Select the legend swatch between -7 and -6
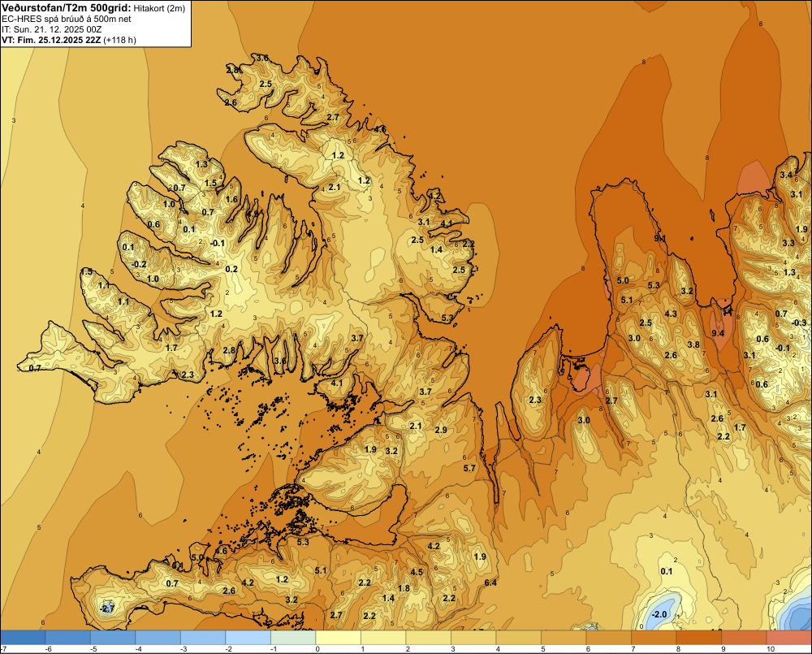This screenshot has height=654, width=812. [23, 637]
